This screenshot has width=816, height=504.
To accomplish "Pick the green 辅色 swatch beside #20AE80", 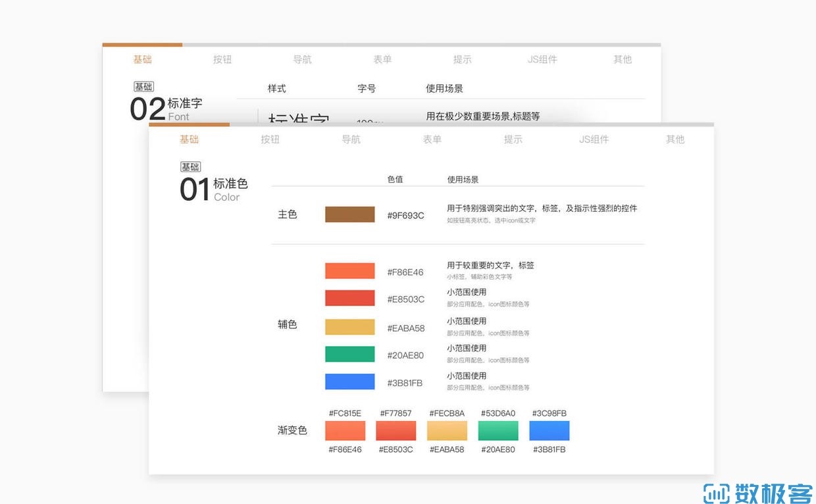I will (x=349, y=354).
